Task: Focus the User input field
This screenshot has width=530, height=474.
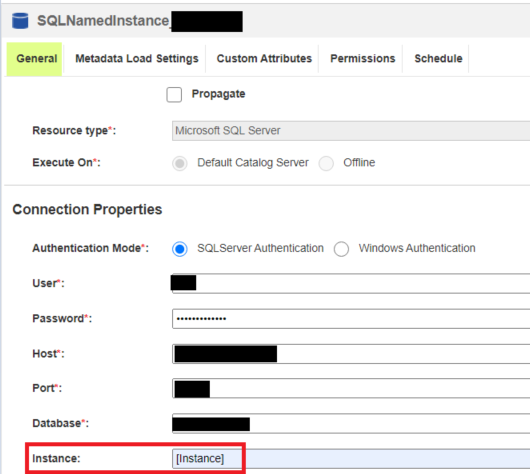Action: click(351, 284)
